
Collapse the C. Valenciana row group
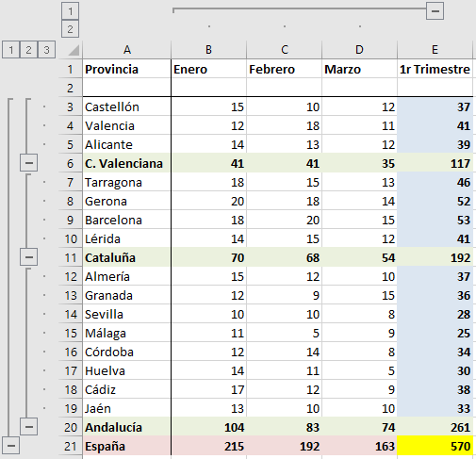point(28,163)
